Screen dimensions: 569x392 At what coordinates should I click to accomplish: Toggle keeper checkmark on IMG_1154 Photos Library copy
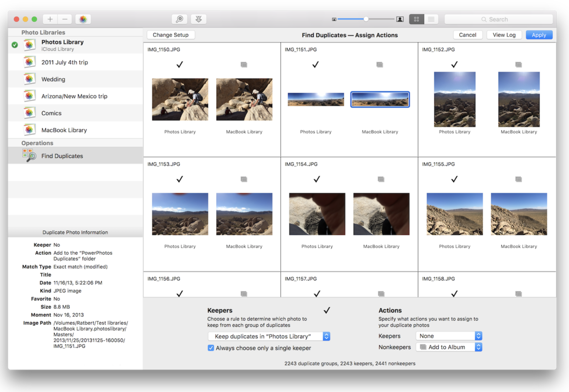click(x=317, y=179)
